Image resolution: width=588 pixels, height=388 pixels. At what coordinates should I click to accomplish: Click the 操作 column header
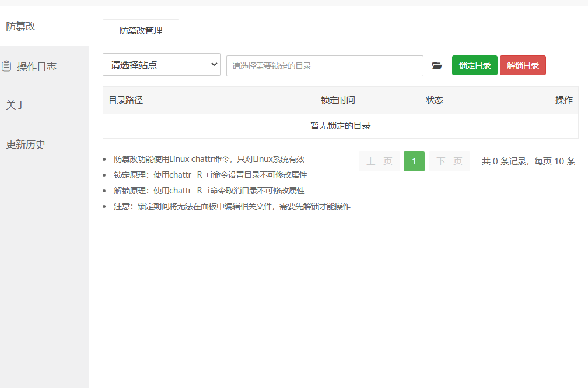tap(563, 100)
